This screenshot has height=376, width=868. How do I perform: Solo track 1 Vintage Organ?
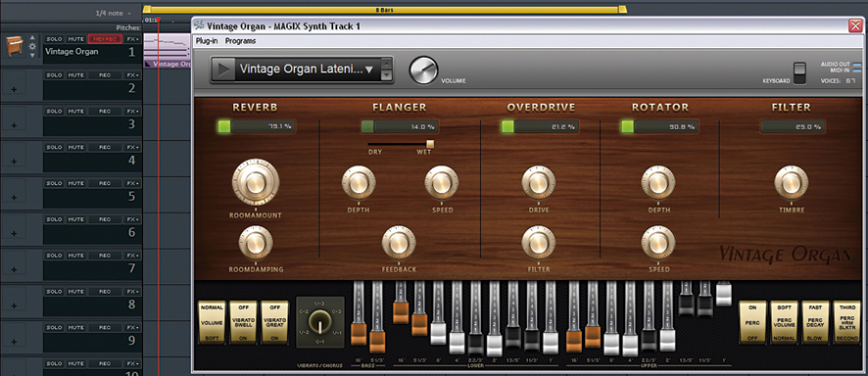[x=54, y=39]
